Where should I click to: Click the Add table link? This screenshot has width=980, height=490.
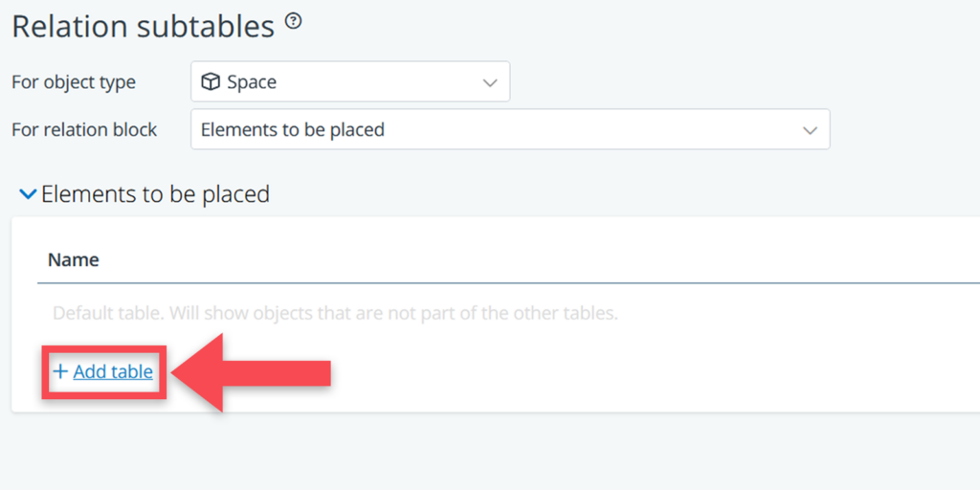click(x=113, y=371)
